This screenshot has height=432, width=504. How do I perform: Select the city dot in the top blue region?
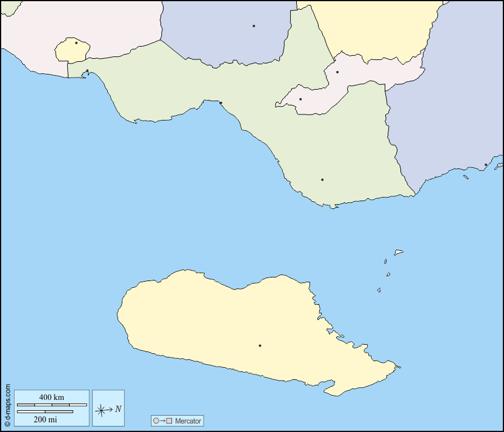[254, 26]
